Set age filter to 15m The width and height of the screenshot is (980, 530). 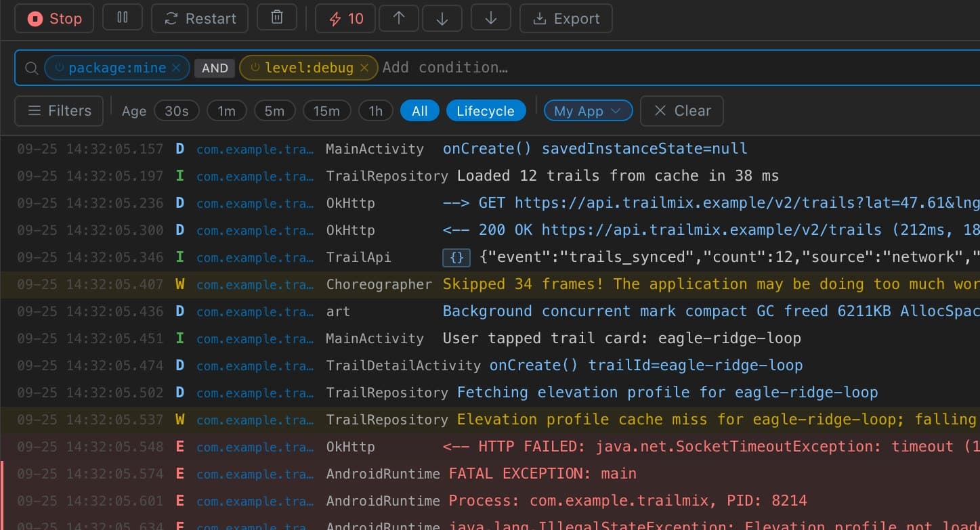[x=326, y=111]
